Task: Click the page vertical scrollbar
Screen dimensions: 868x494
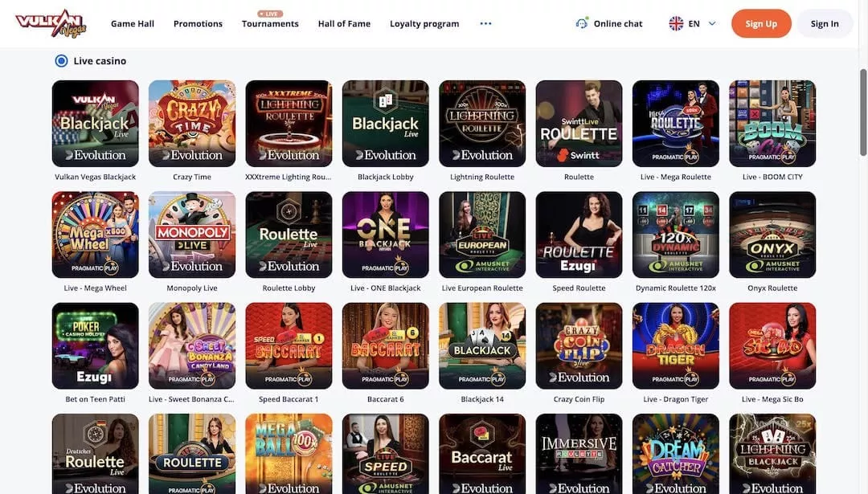Action: [x=862, y=112]
